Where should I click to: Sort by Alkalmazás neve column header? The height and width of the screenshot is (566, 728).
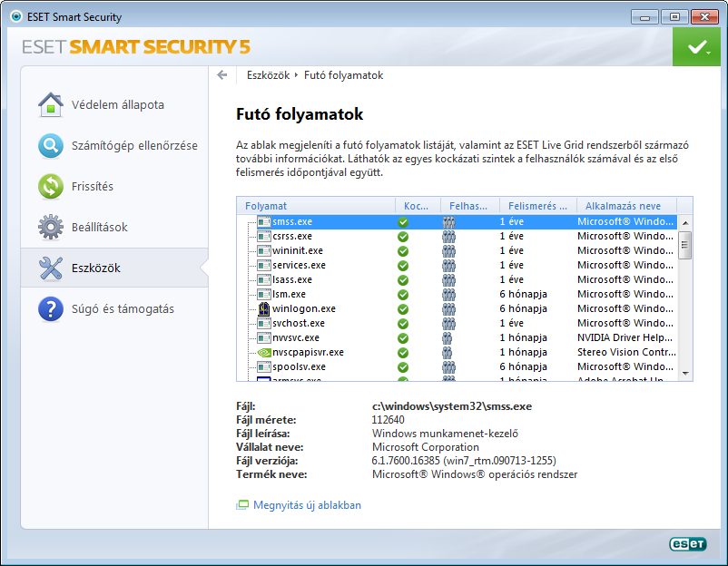click(626, 206)
